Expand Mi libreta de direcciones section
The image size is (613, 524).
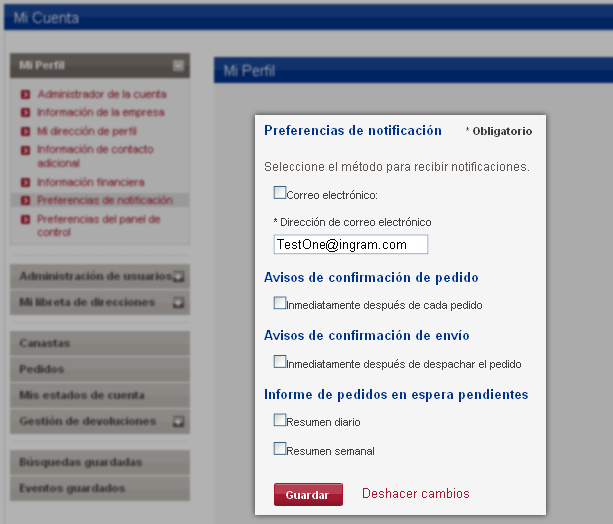coord(177,302)
